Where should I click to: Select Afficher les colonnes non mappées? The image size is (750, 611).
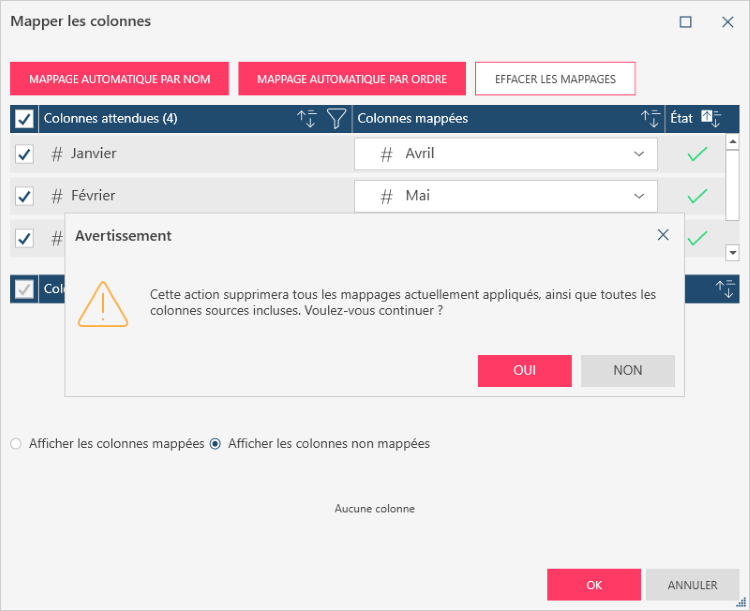pos(215,444)
